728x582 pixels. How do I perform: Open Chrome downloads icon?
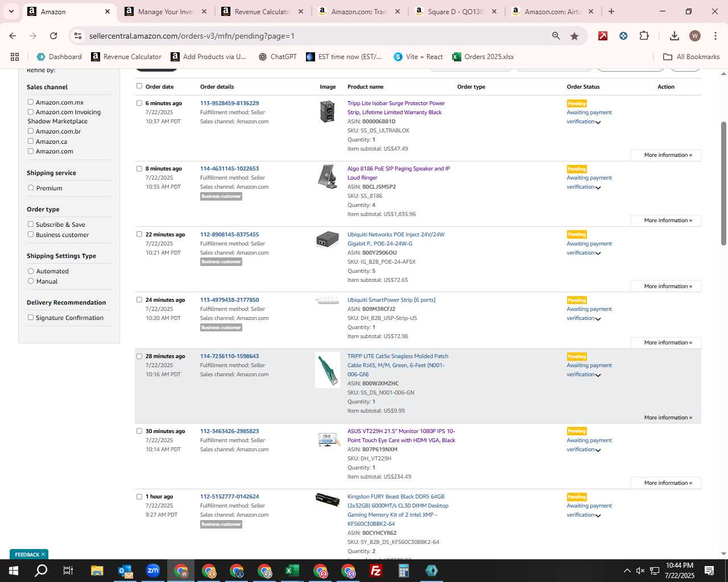pyautogui.click(x=675, y=36)
